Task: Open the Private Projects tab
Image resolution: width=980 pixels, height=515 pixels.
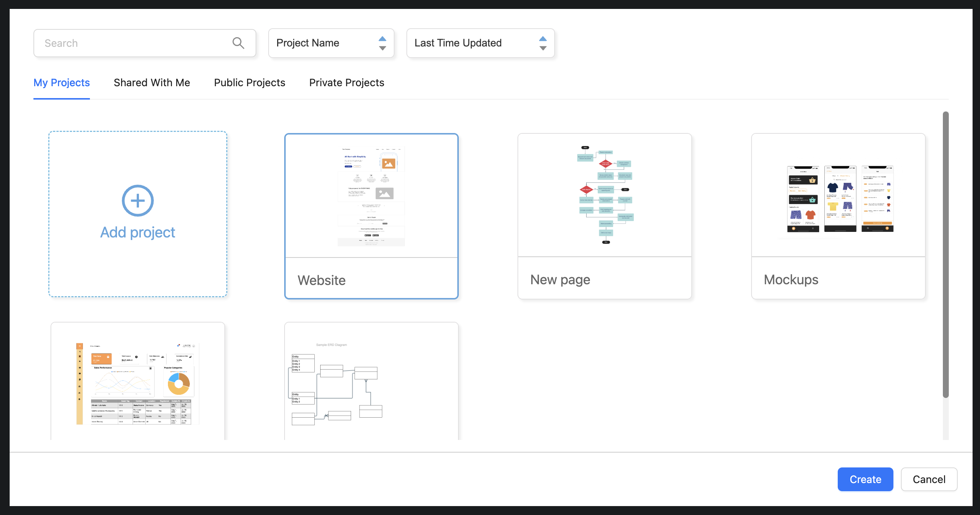Action: (x=347, y=82)
